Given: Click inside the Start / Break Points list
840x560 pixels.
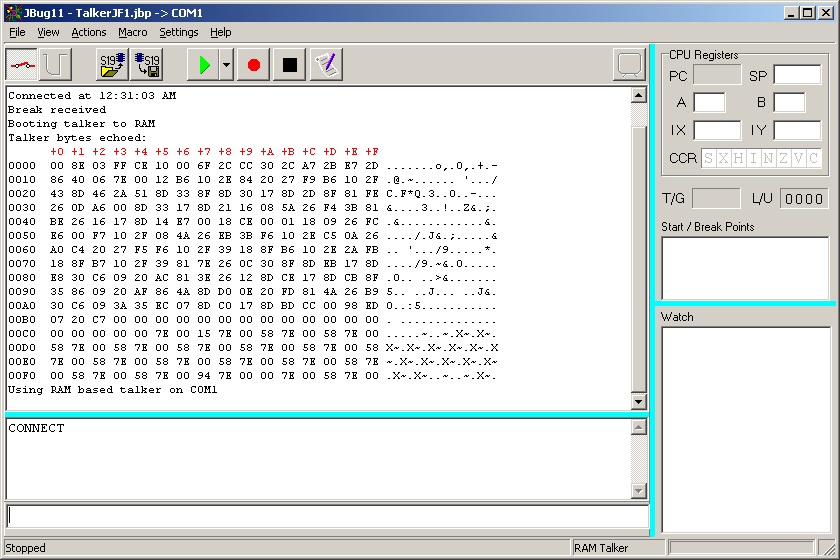Looking at the screenshot, I should [745, 268].
